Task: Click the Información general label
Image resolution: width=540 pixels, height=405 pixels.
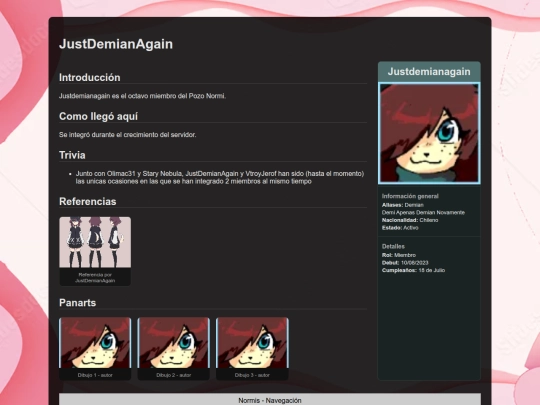Action: (410, 196)
